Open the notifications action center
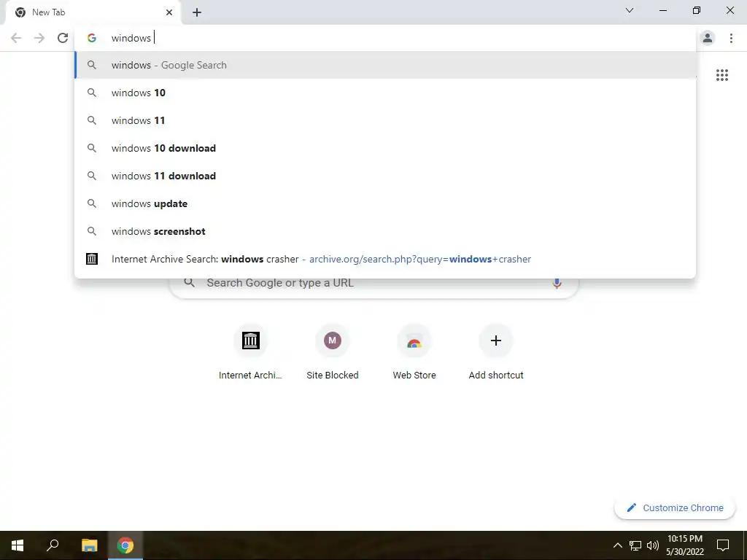This screenshot has height=560, width=747. click(723, 545)
